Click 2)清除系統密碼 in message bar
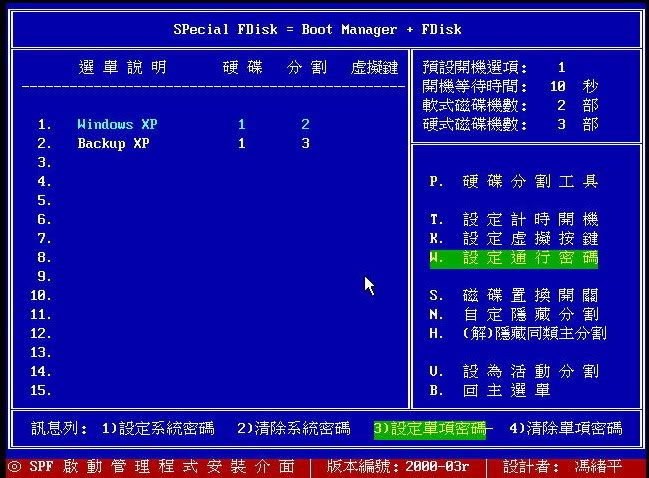The height and width of the screenshot is (478, 649). click(x=294, y=428)
